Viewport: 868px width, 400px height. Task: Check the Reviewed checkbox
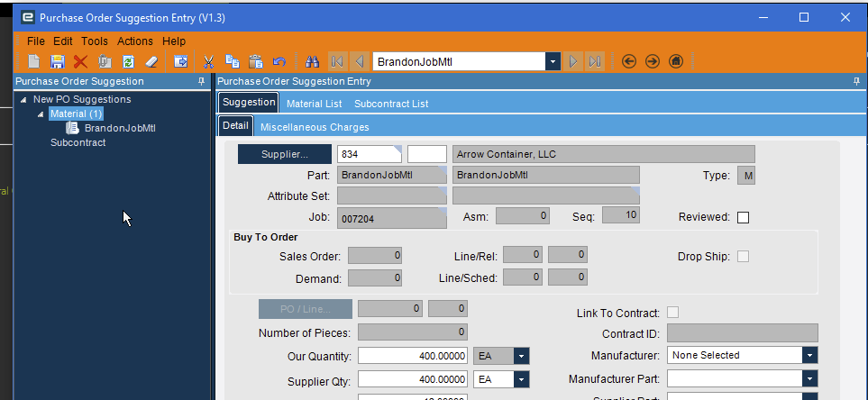pyautogui.click(x=743, y=217)
